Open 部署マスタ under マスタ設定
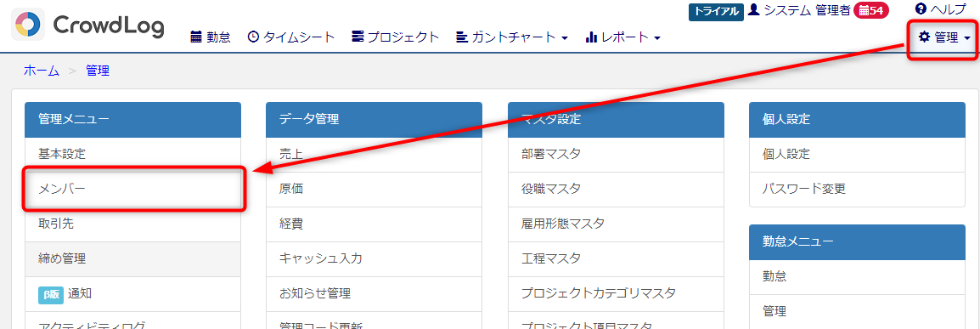The height and width of the screenshot is (329, 980). click(x=617, y=154)
